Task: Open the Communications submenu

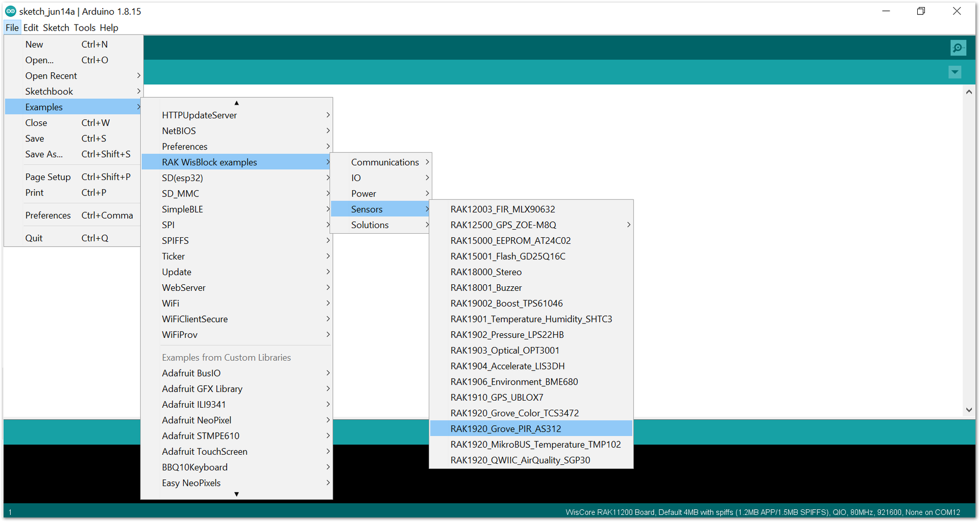Action: [381, 162]
